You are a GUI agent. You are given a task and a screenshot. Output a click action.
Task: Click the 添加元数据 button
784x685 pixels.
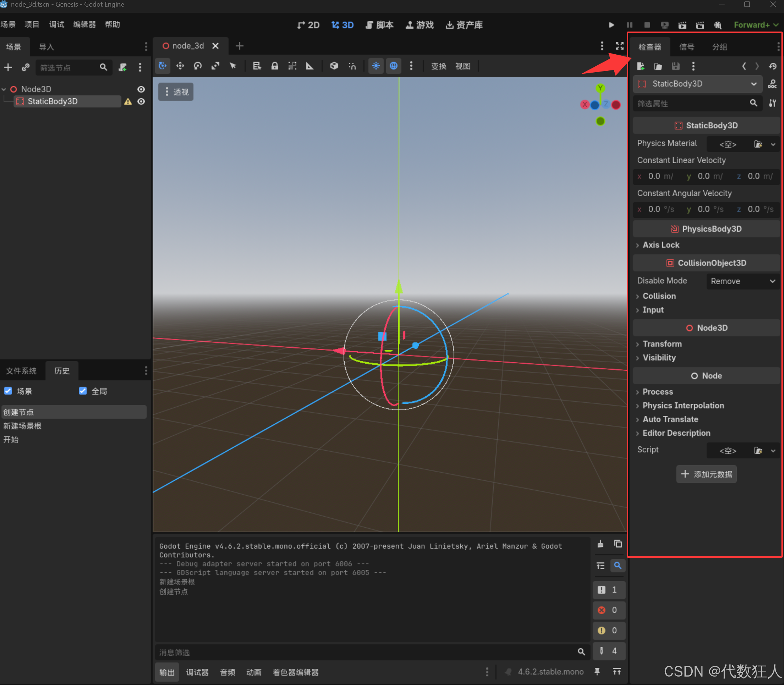(x=706, y=474)
